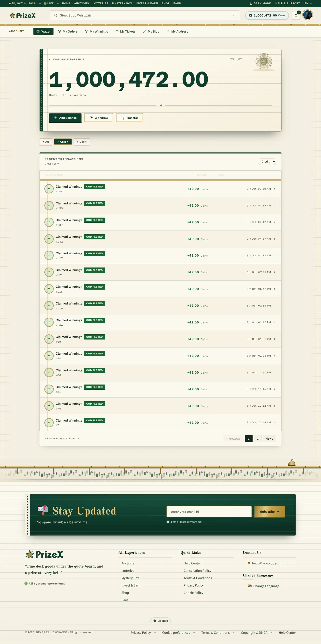Select the Debit filter chip

82,142
